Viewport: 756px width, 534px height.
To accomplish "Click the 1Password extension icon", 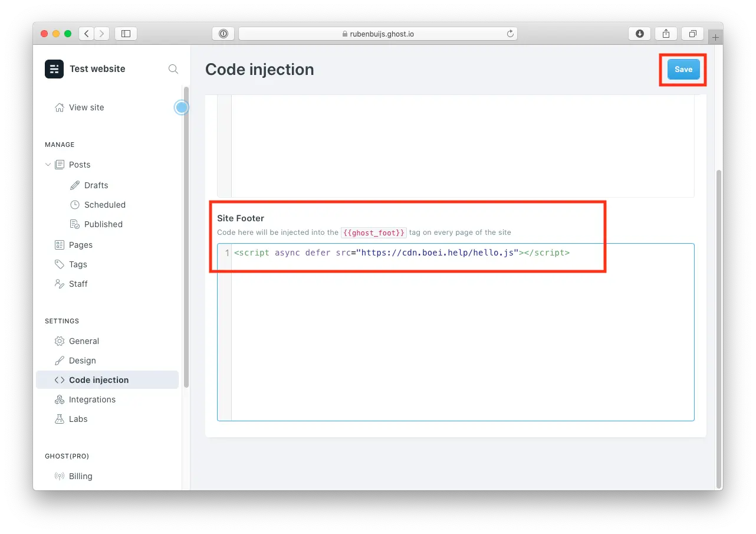I will click(x=223, y=34).
